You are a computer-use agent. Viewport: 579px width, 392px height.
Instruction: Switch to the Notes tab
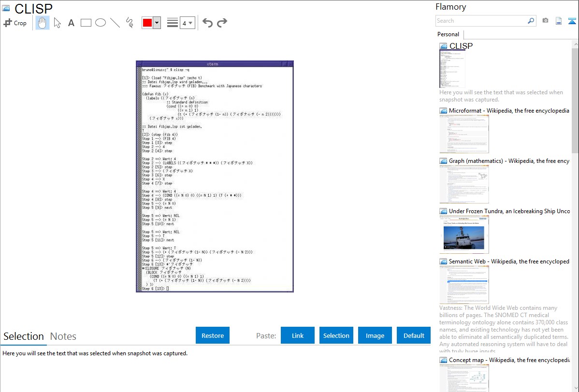click(63, 336)
